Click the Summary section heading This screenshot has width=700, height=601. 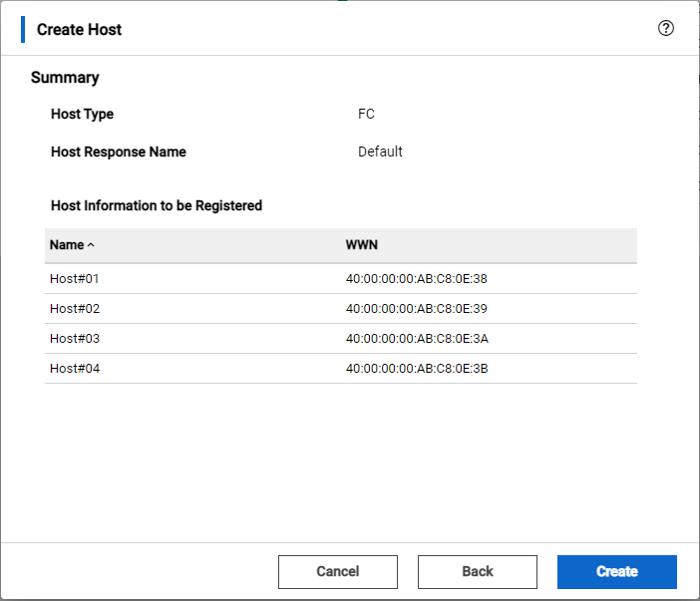point(65,77)
